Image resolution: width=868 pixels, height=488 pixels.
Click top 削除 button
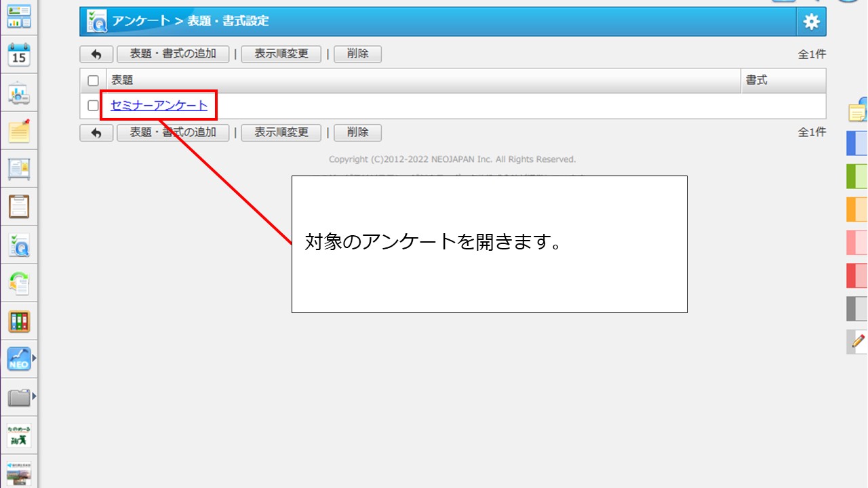[357, 54]
